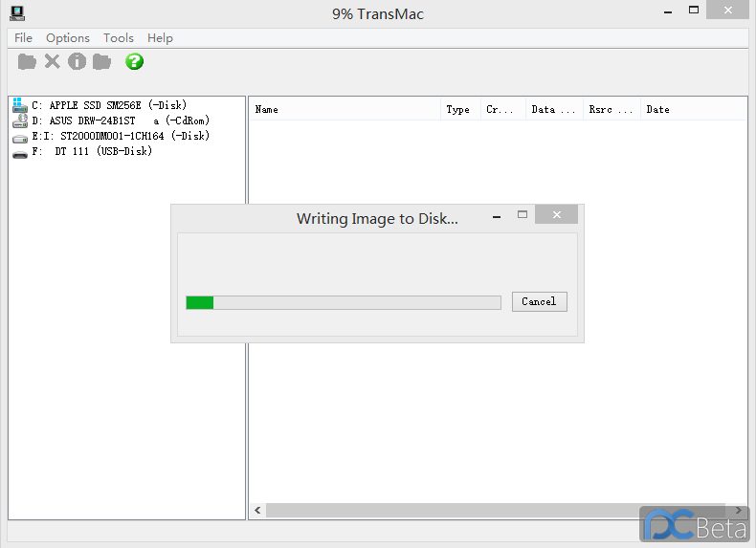Select the E:I: ST2000DM001 disk
The width and height of the screenshot is (756, 548).
[121, 136]
